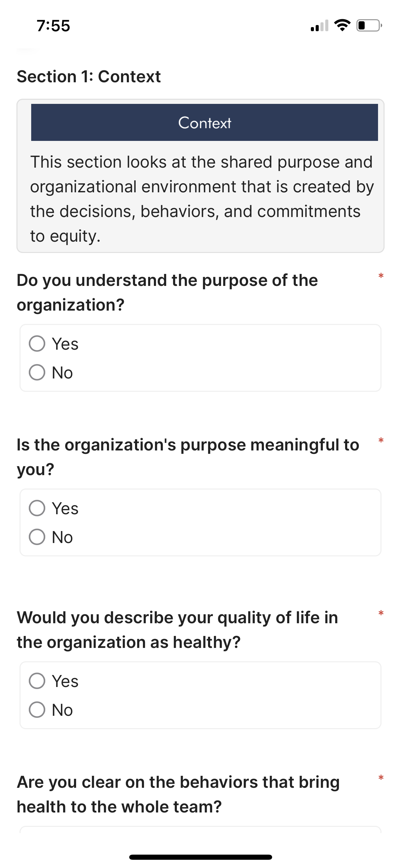The image size is (401, 868).
Task: Mark No for healthy quality of life
Action: [37, 710]
